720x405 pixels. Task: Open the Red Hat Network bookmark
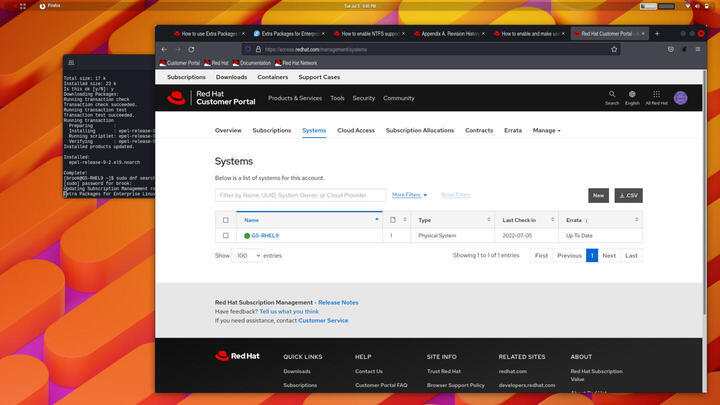tap(296, 63)
